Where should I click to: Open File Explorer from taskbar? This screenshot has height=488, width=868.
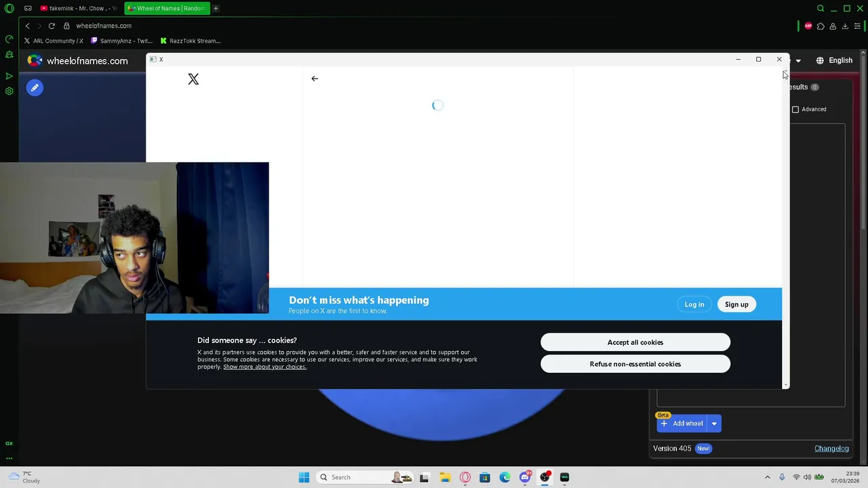click(x=445, y=477)
